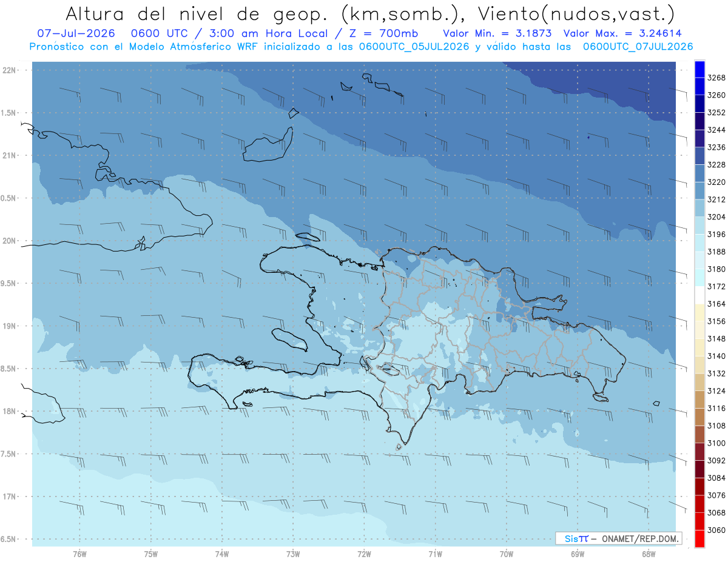Viewport: 728px width, 562px height.
Task: Click the legend value 3132
Action: 716,373
